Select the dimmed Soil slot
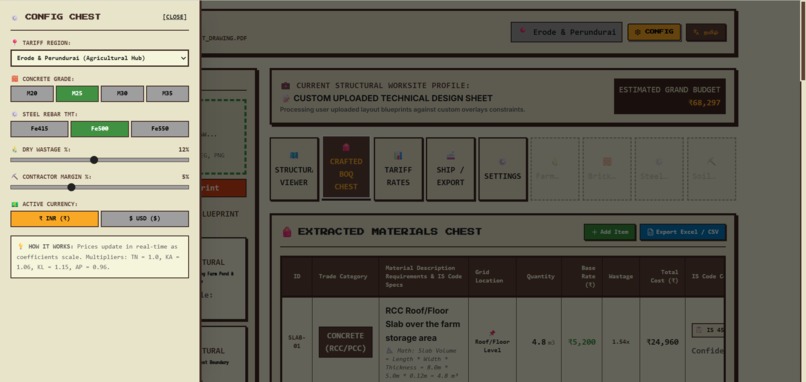The width and height of the screenshot is (806, 382). tap(711, 169)
